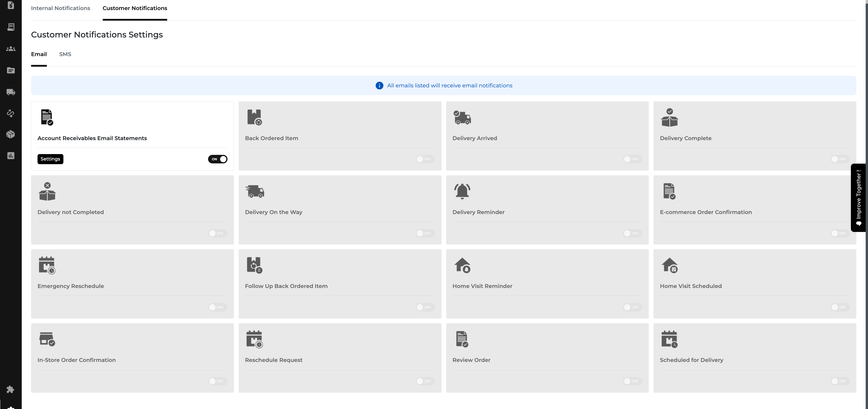This screenshot has height=409, width=868.
Task: Enable the Delivery not Completed toggle
Action: click(217, 233)
